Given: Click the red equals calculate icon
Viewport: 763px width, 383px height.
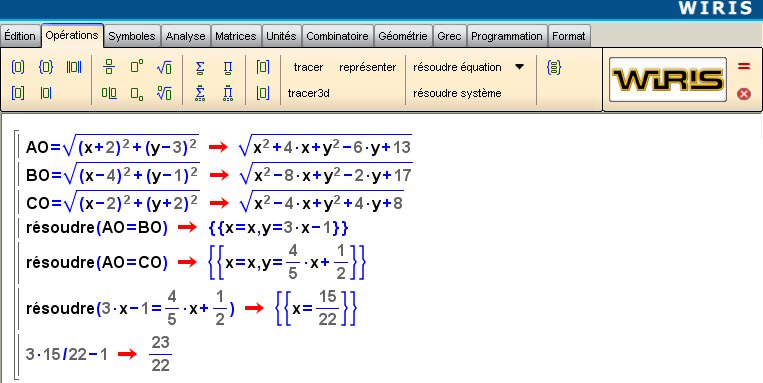Looking at the screenshot, I should 744,66.
